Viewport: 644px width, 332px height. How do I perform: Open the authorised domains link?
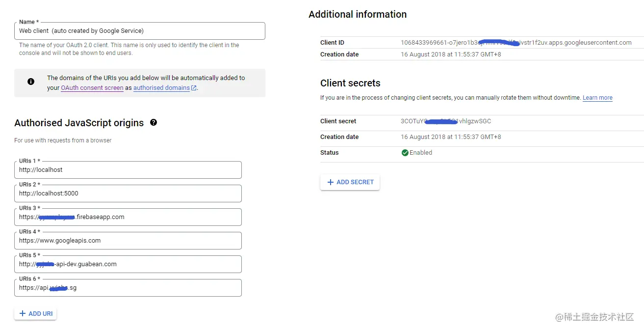161,88
